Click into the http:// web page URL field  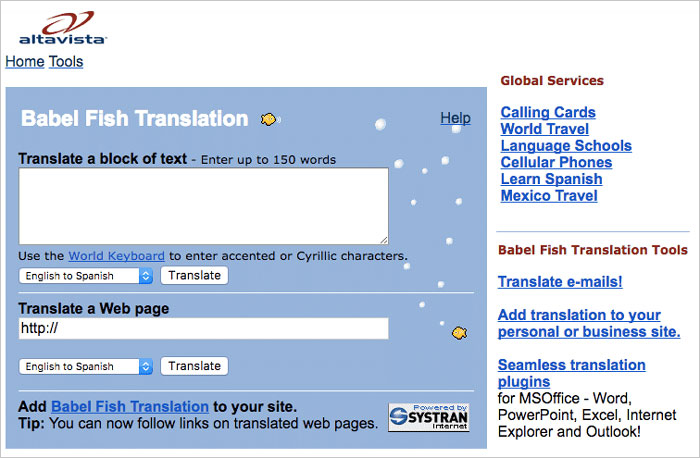click(x=203, y=329)
